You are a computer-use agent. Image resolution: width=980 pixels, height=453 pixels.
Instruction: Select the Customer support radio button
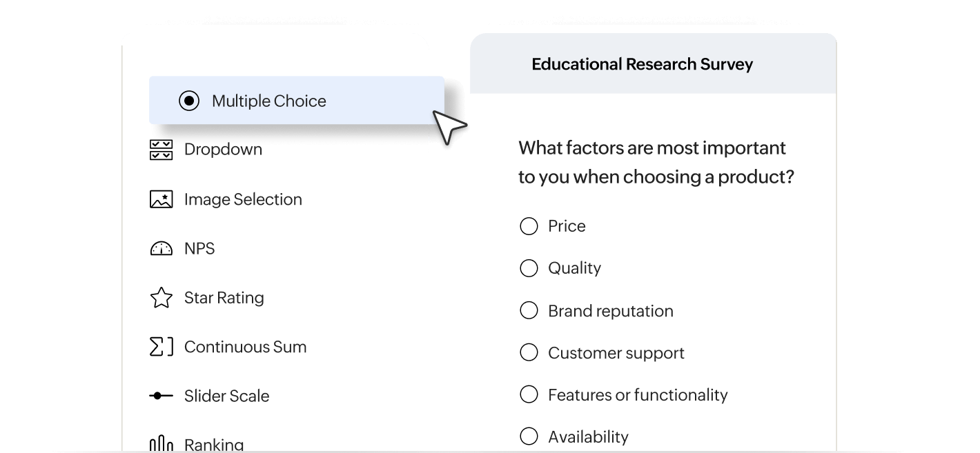(x=529, y=353)
